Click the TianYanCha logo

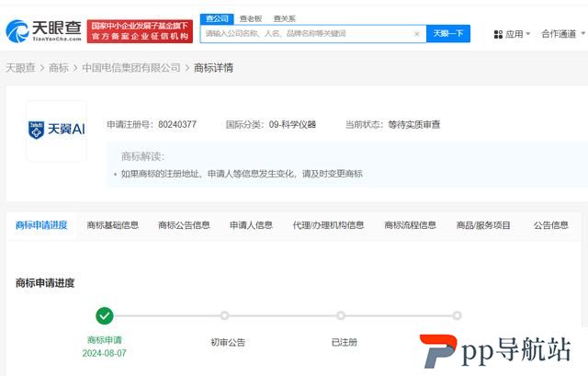[43, 31]
